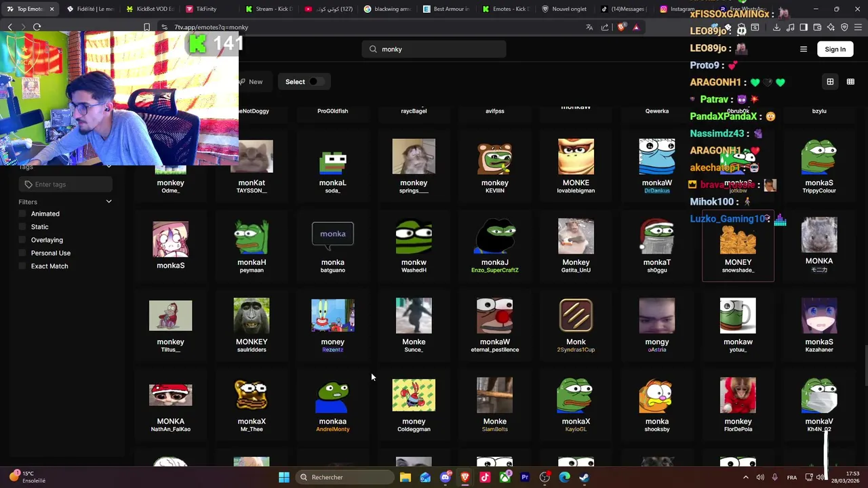Open the 7TV hamburger menu

point(804,49)
